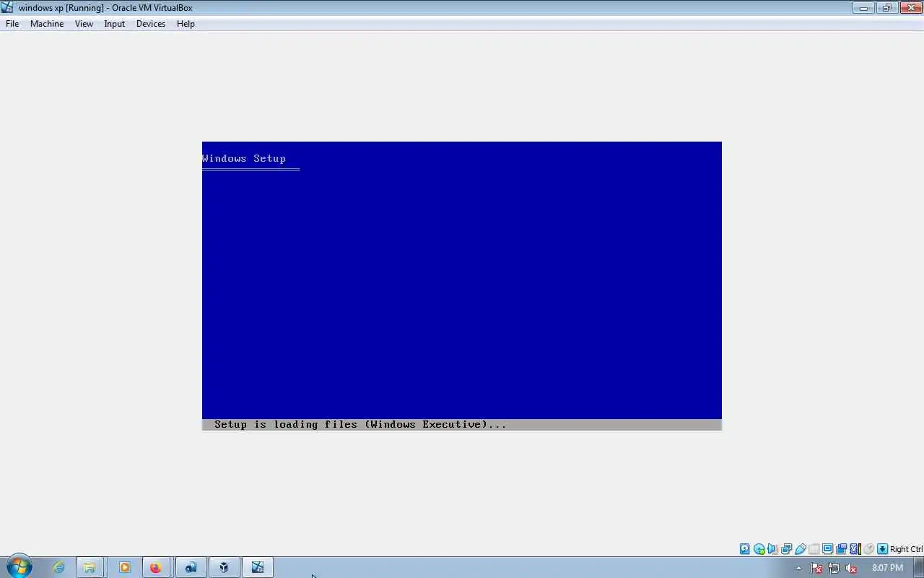This screenshot has width=924, height=578.
Task: Click the muted volume tray icon
Action: click(x=851, y=568)
